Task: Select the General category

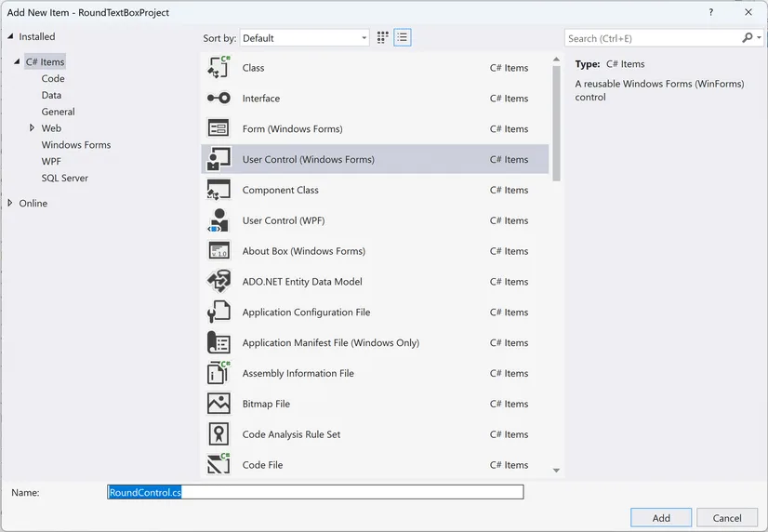Action: [59, 112]
